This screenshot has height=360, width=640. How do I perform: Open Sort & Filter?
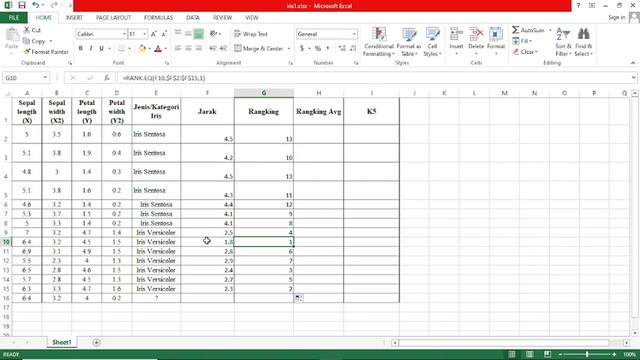tap(563, 42)
